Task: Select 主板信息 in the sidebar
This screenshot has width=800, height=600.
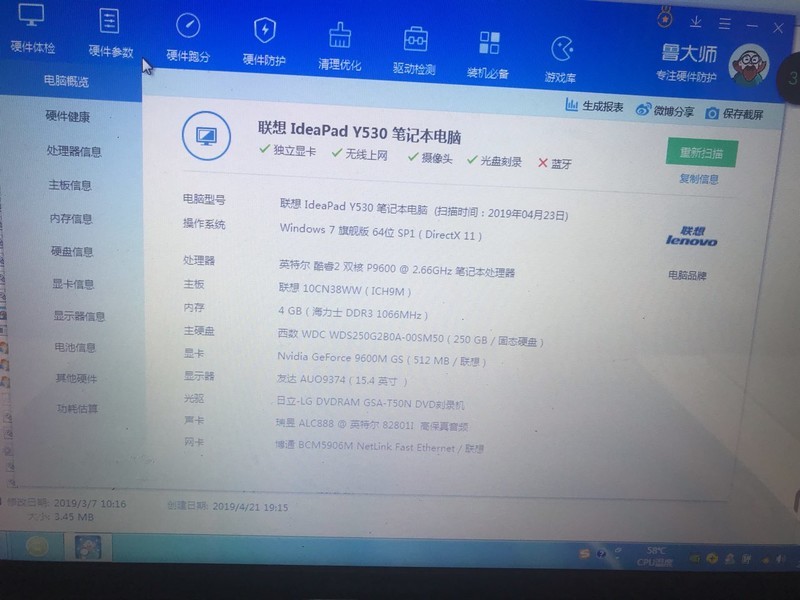Action: click(x=70, y=185)
